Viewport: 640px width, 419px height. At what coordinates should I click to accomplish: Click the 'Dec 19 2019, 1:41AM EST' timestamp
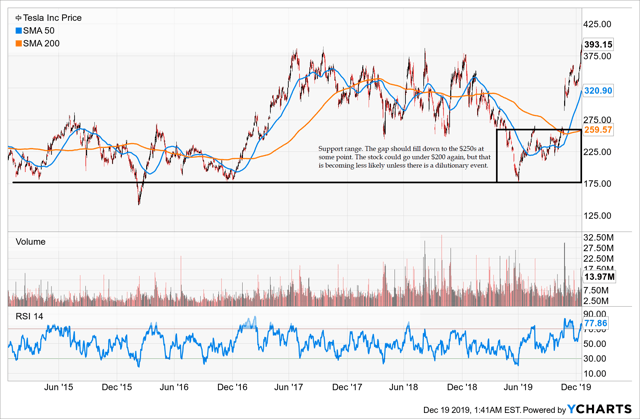[x=472, y=410]
